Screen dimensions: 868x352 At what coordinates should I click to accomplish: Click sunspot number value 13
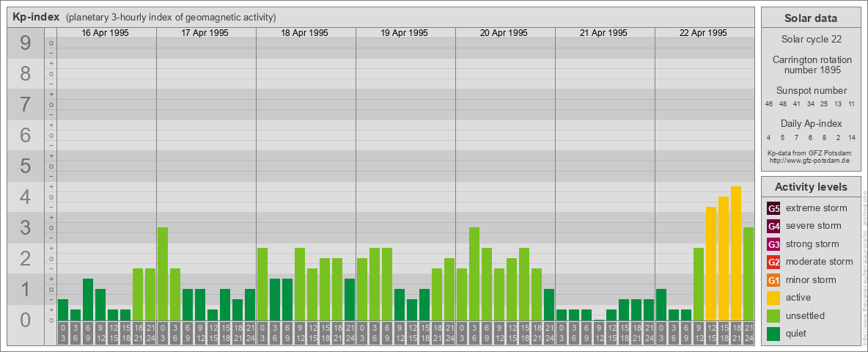coord(838,104)
